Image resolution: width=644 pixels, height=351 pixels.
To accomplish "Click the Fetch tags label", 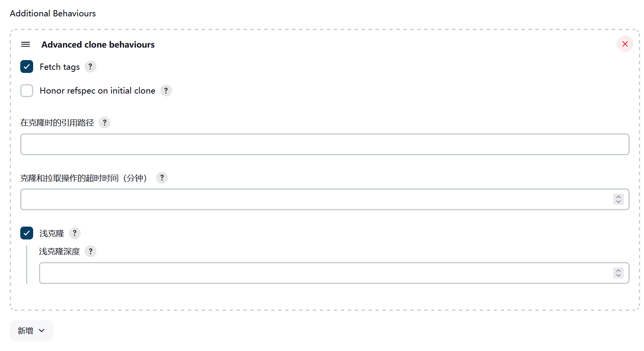I will 60,67.
